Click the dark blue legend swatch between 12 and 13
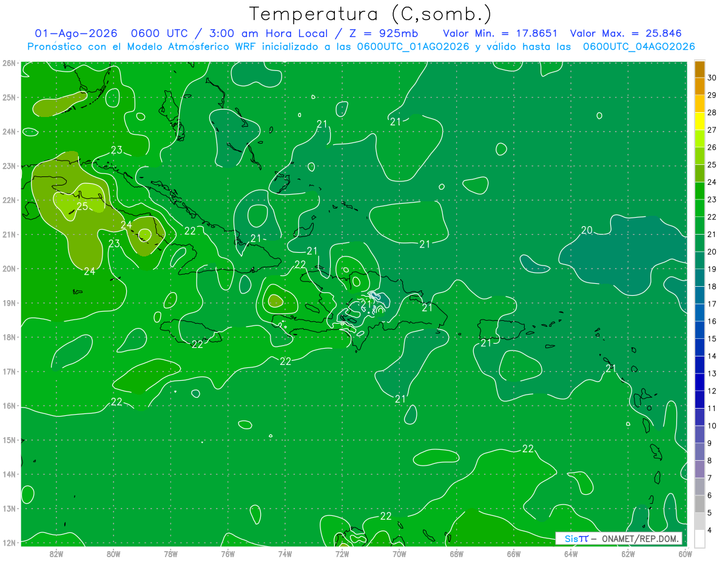 click(699, 382)
